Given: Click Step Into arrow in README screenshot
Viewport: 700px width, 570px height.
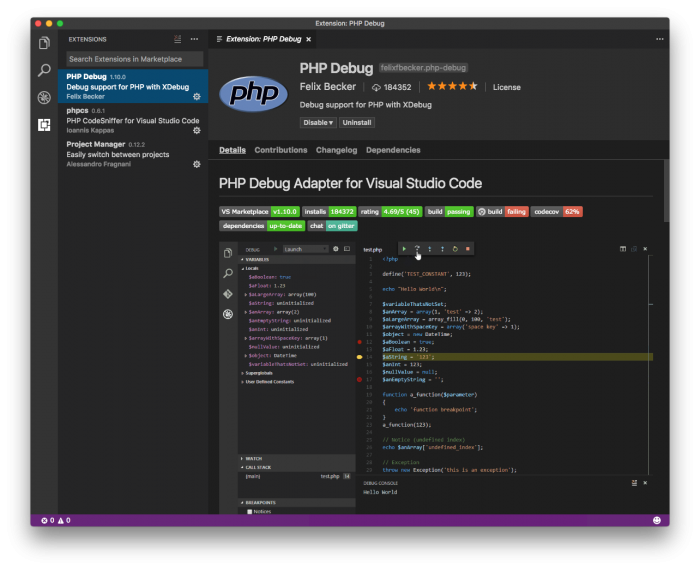Looking at the screenshot, I should 429,249.
